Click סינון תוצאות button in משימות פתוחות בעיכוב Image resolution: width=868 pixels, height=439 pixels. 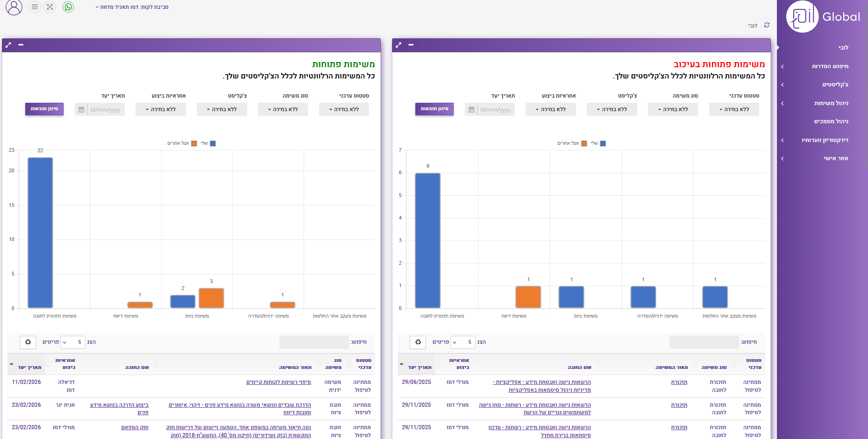coord(434,109)
